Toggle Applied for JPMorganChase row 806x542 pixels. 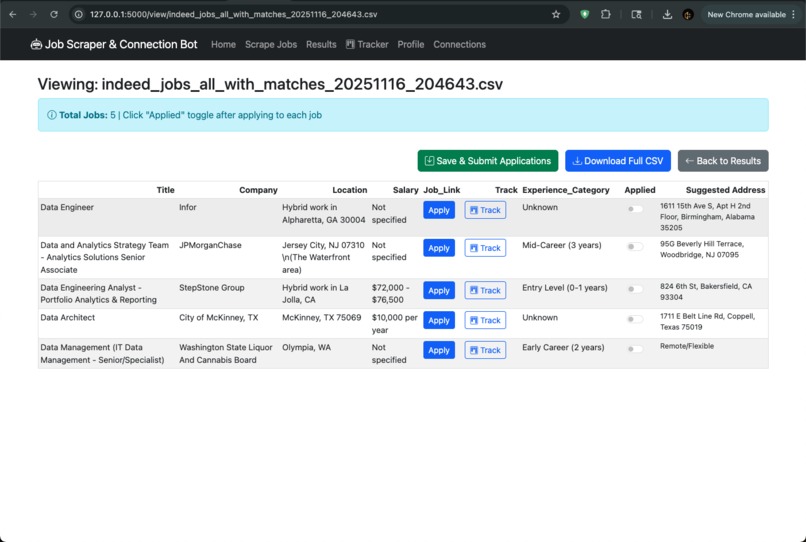pyautogui.click(x=635, y=246)
